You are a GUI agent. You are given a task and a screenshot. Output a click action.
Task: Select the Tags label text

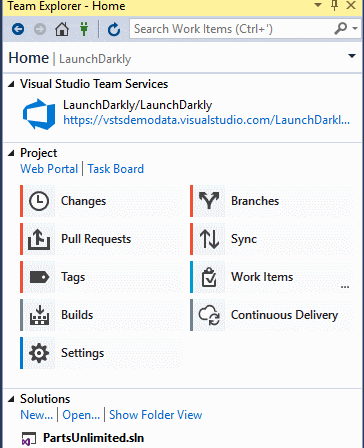click(73, 277)
